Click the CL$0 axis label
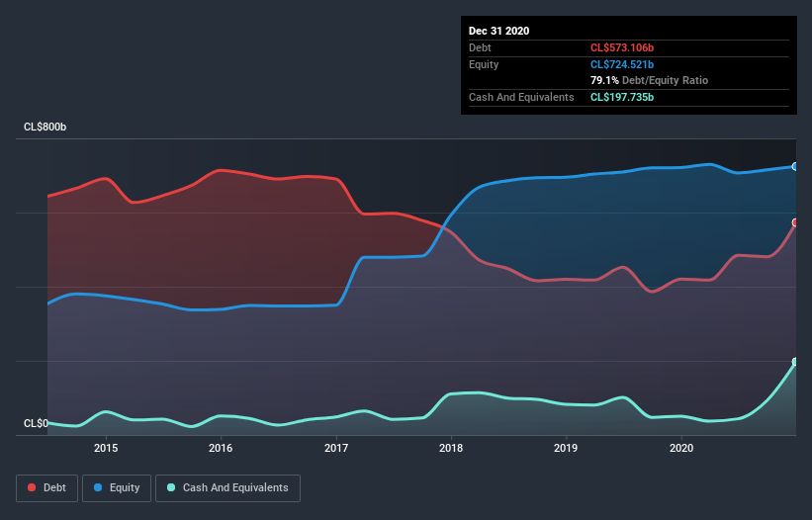The width and height of the screenshot is (812, 520). coord(36,423)
